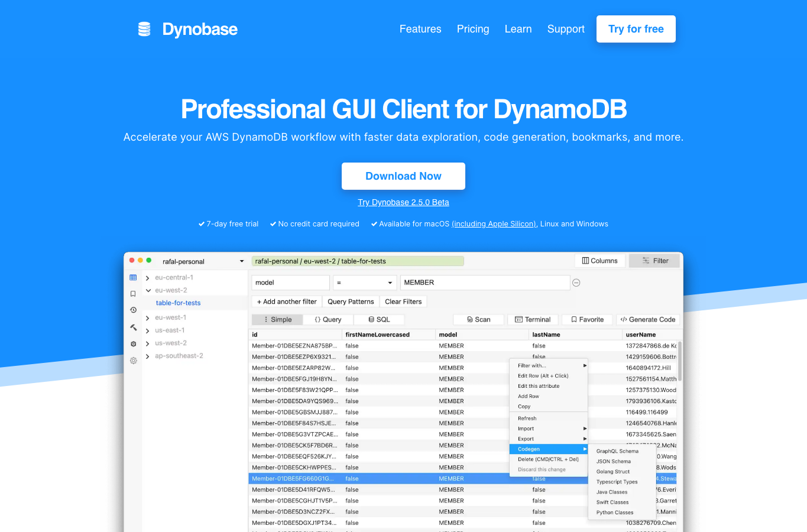Open the Import submenu
The image size is (807, 532).
pos(549,429)
